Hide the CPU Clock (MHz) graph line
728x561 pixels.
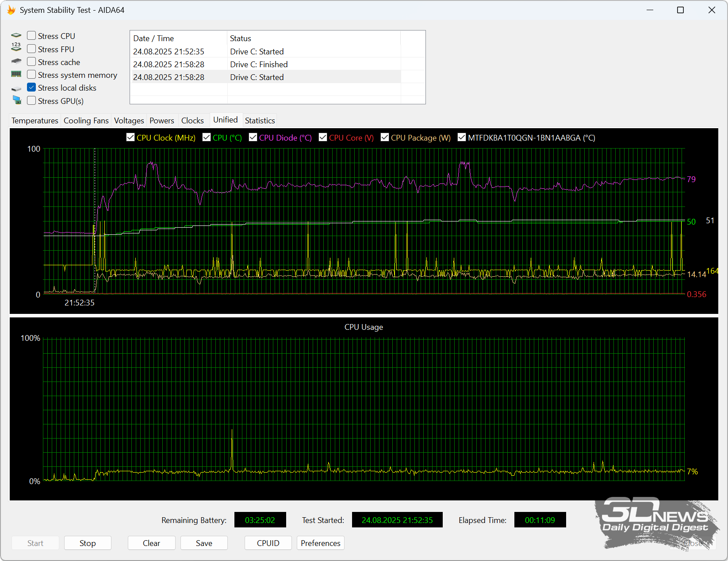(x=130, y=137)
